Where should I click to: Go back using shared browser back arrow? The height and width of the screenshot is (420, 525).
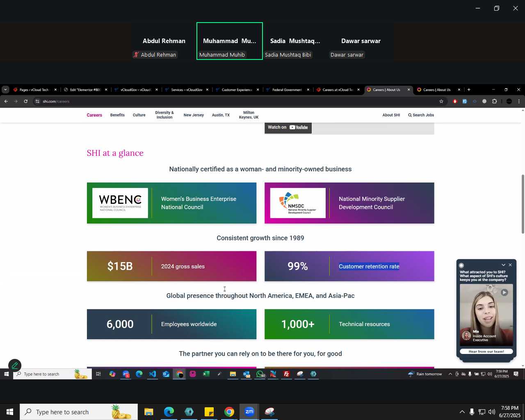pyautogui.click(x=6, y=101)
